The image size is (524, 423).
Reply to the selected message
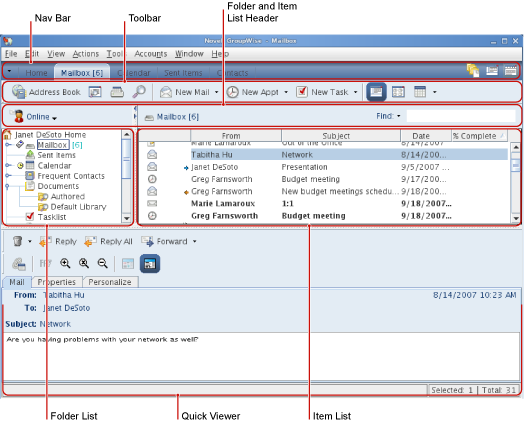[58, 241]
